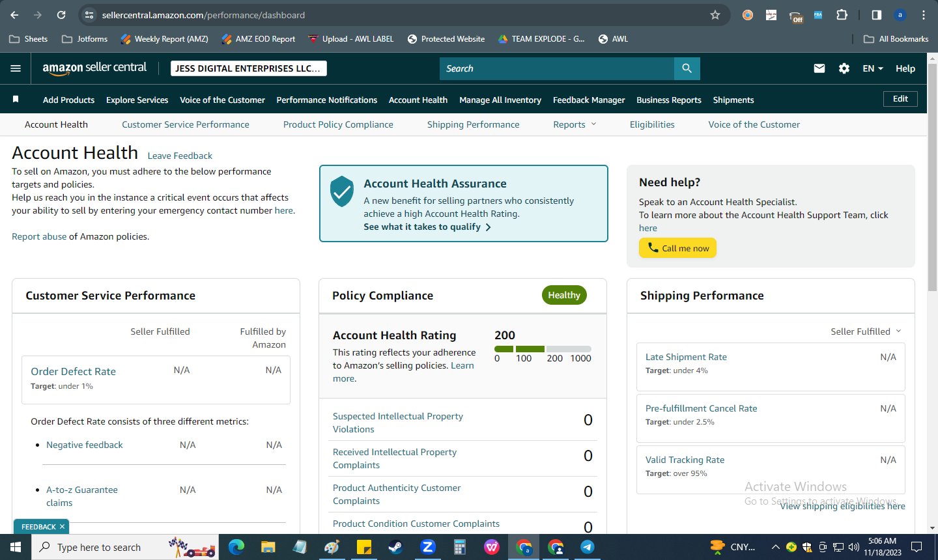Open the Help link in header
This screenshot has width=938, height=560.
click(905, 68)
